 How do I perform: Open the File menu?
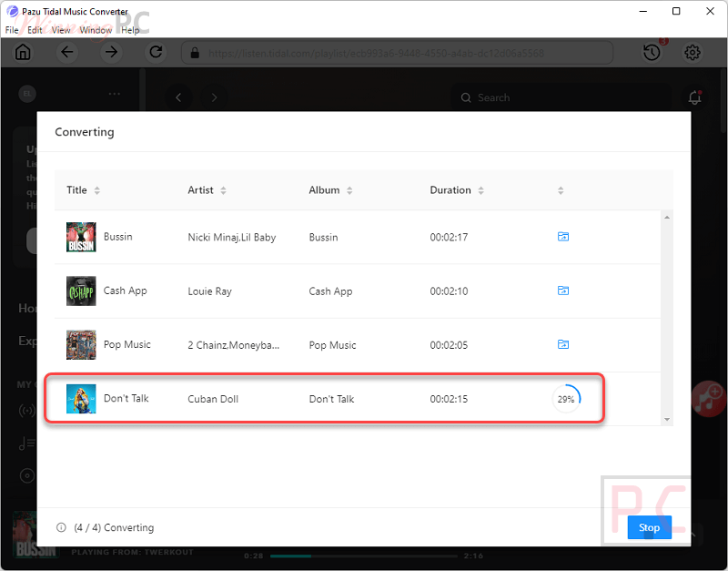[12, 30]
